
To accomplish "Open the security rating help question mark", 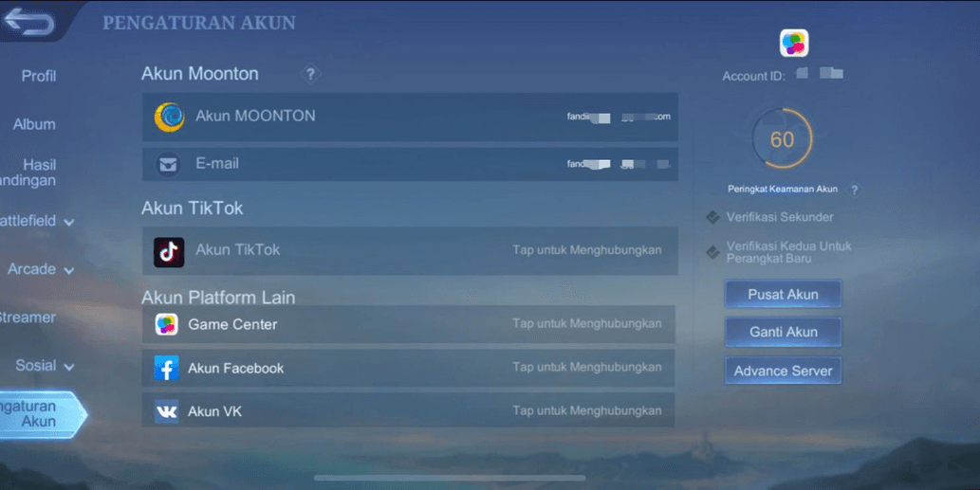I will pos(855,190).
